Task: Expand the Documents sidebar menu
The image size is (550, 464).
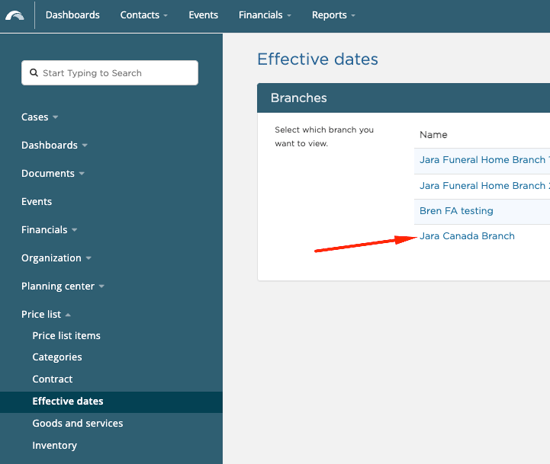Action: pyautogui.click(x=53, y=173)
